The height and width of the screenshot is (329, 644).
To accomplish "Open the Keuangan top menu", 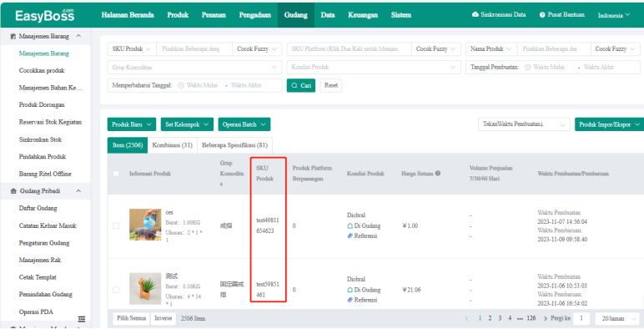I will tap(363, 15).
